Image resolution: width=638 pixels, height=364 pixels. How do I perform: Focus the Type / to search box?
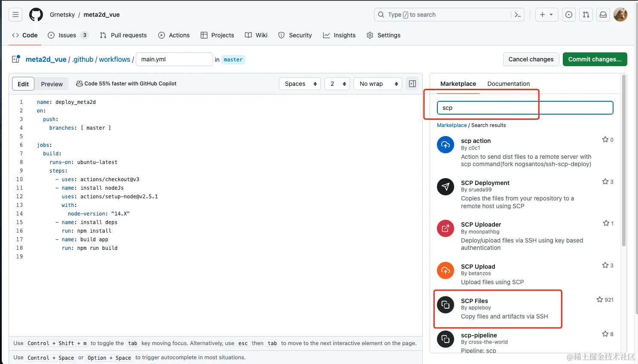(x=449, y=15)
